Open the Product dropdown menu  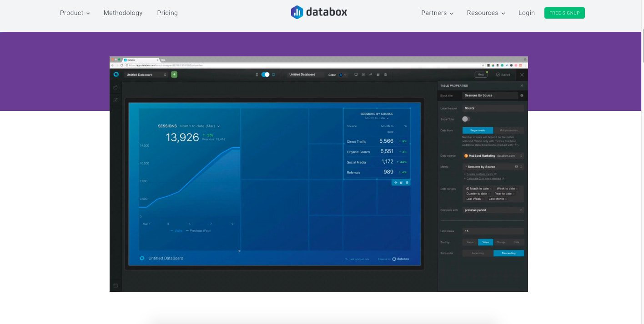coord(75,13)
